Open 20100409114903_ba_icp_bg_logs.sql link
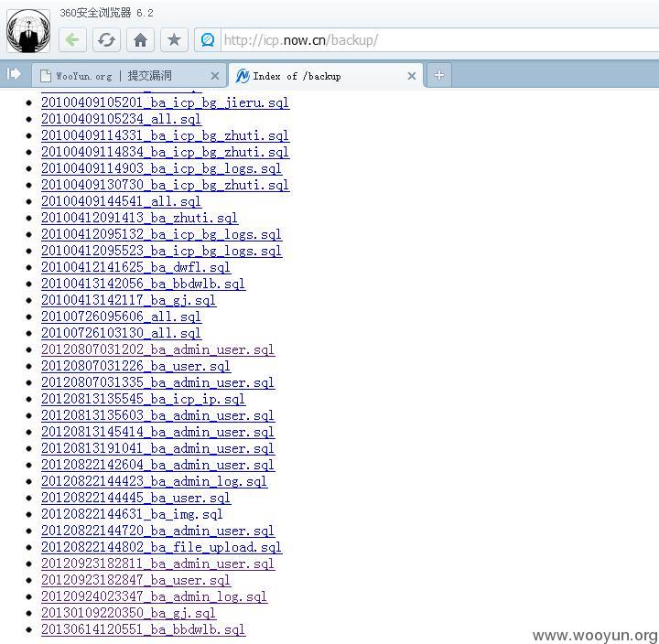659x644 pixels. (x=161, y=168)
